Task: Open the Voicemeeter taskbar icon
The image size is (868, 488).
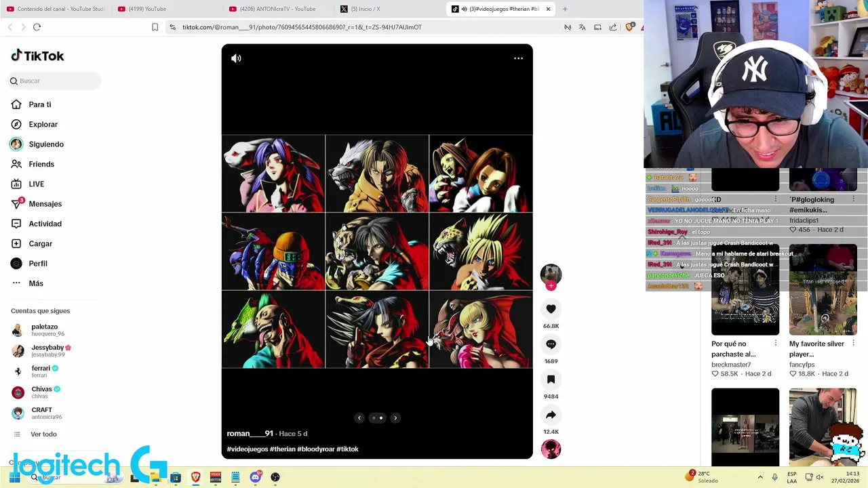Action: (216, 477)
